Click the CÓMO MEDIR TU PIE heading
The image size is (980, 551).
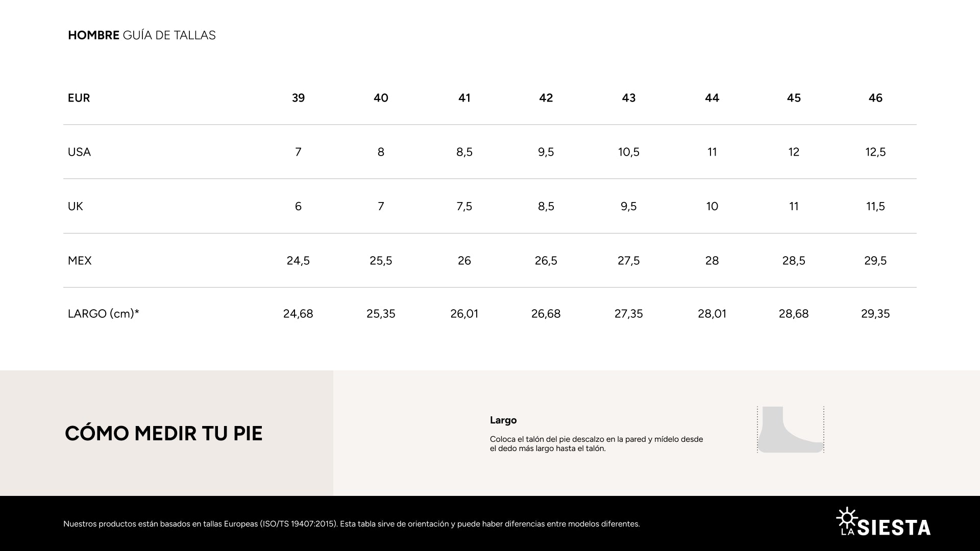[164, 433]
